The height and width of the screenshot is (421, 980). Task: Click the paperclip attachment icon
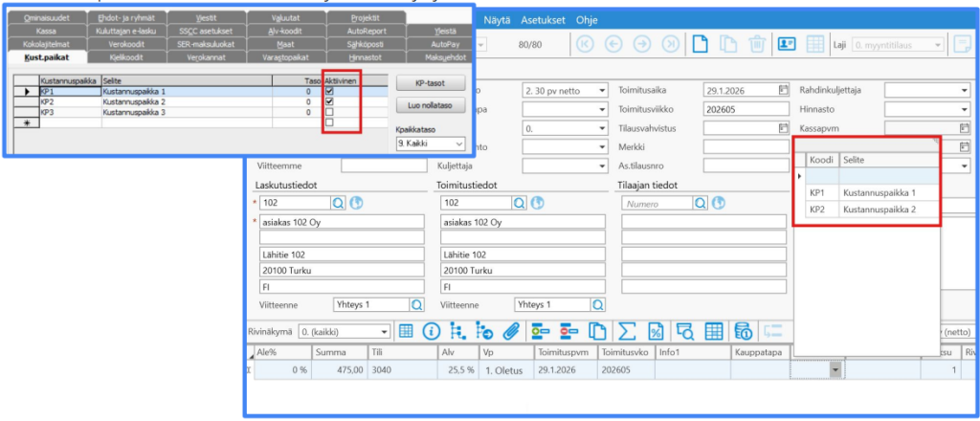click(512, 332)
